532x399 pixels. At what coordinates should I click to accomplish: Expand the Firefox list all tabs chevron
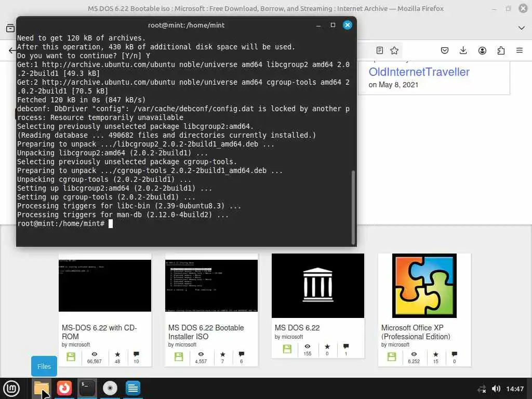pos(522,28)
